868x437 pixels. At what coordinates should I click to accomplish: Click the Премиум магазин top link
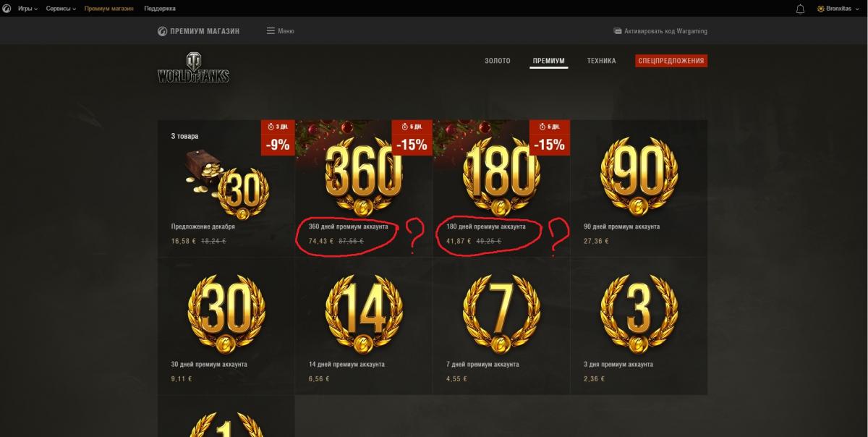click(109, 9)
